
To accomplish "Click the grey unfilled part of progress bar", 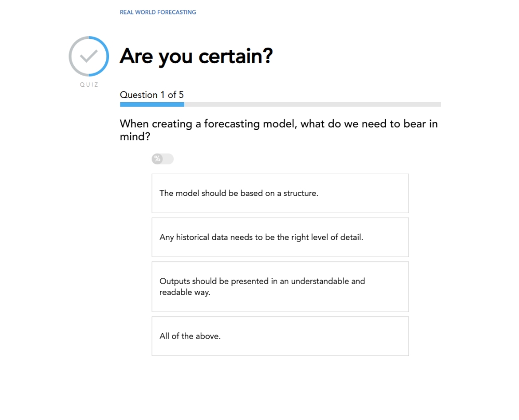I will pyautogui.click(x=311, y=105).
